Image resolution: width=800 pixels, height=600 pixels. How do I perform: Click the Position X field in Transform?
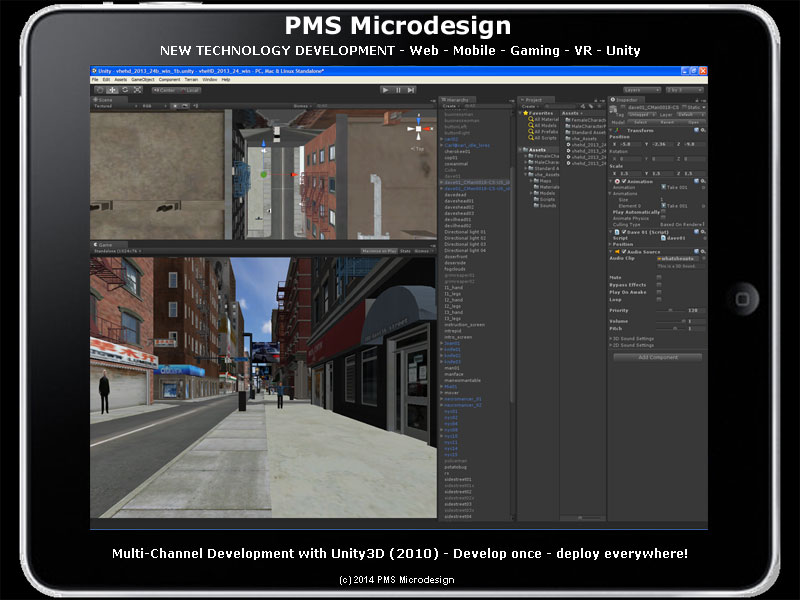click(630, 144)
